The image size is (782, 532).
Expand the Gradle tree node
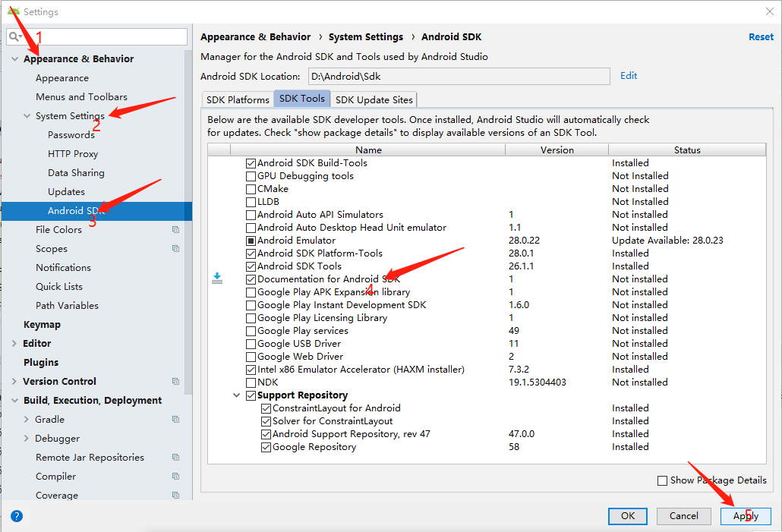[27, 420]
